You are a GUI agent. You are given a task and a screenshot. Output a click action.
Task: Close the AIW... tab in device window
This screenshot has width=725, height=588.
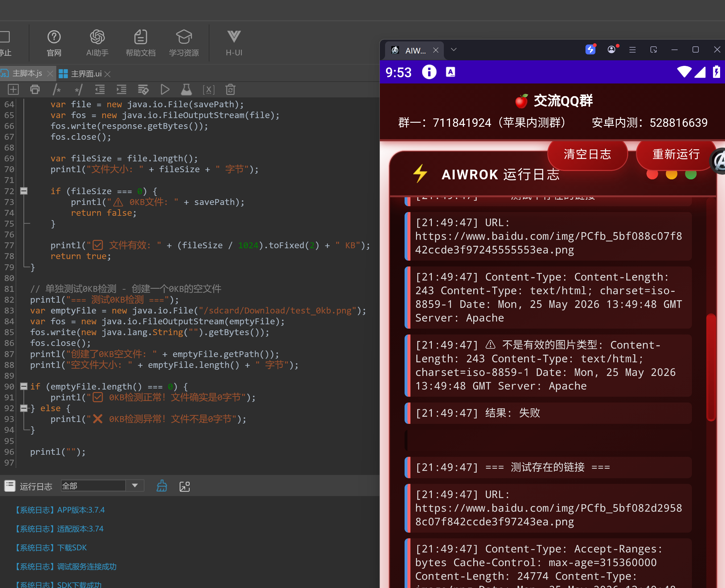[x=436, y=50]
